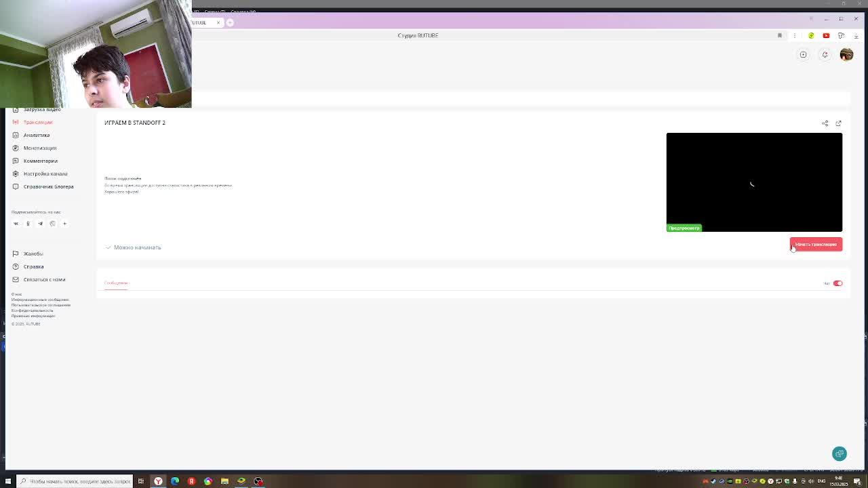Click the Связаться с нами envelope icon
Screen dimensions: 868x488
pos(16,279)
